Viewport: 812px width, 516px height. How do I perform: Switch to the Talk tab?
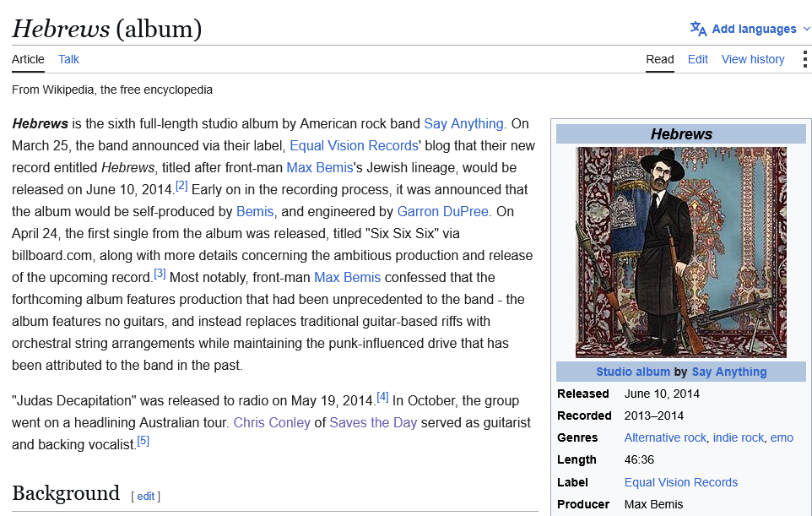coord(68,59)
